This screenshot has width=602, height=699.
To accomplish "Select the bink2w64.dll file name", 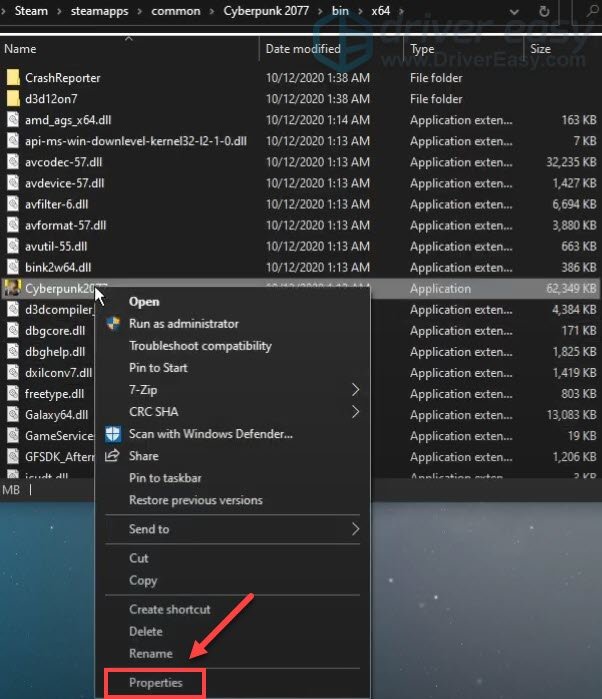I will point(58,267).
